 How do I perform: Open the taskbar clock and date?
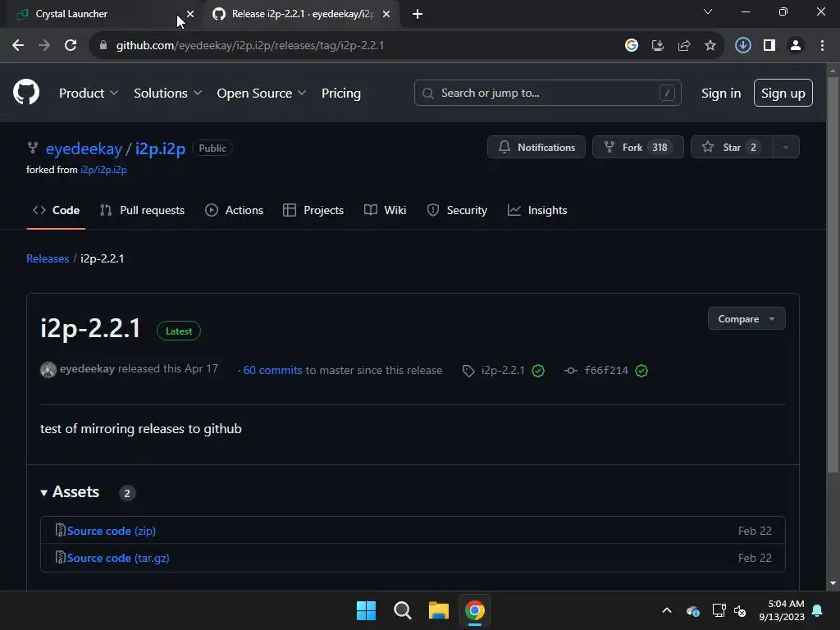[x=782, y=610]
